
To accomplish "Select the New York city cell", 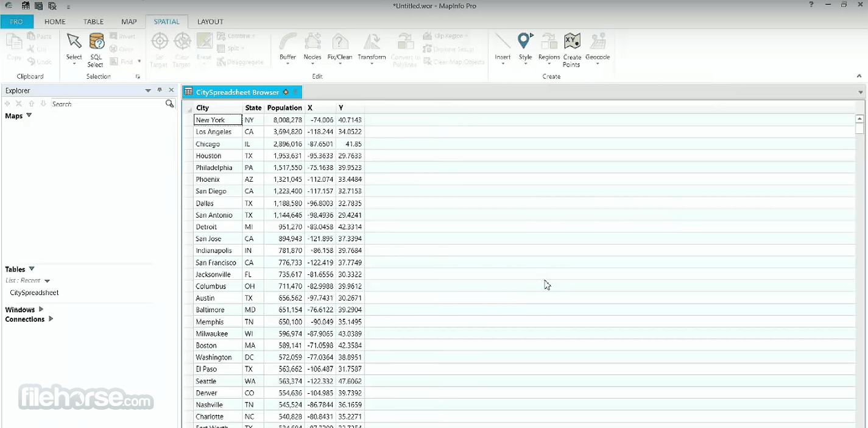I will click(218, 120).
